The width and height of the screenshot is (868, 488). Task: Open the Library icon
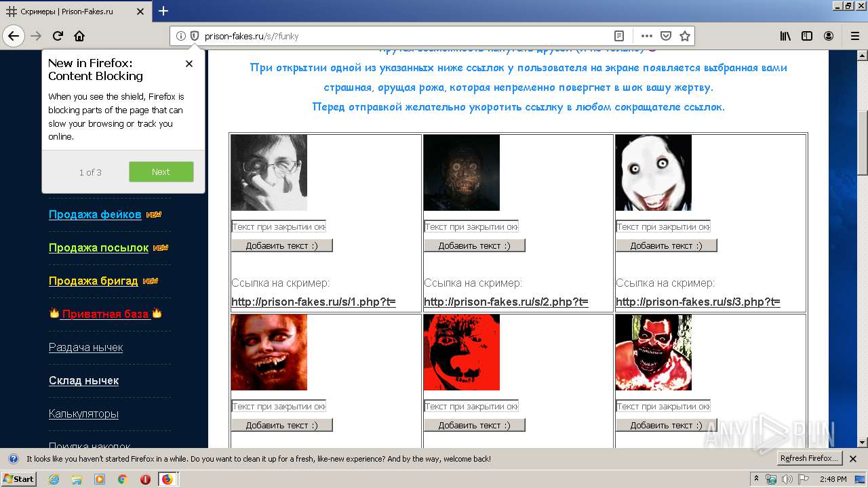[785, 36]
